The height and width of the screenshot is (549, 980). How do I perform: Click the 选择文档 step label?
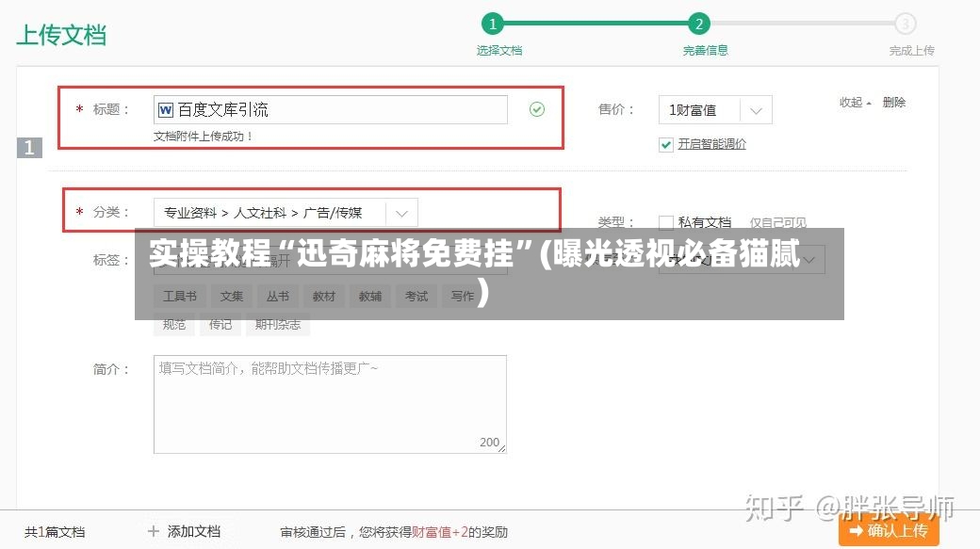(498, 51)
